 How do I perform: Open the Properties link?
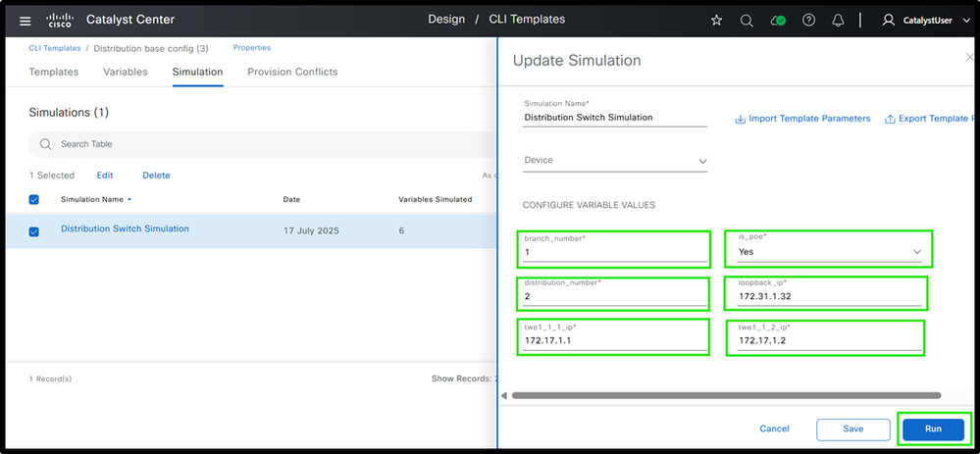pos(252,47)
